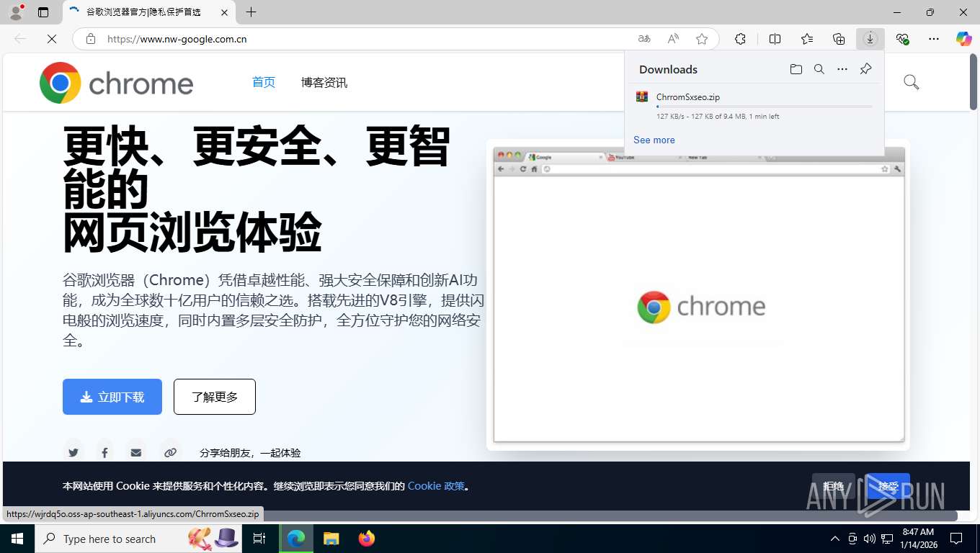The image size is (980, 553).
Task: Pin the Downloads panel
Action: tap(865, 69)
